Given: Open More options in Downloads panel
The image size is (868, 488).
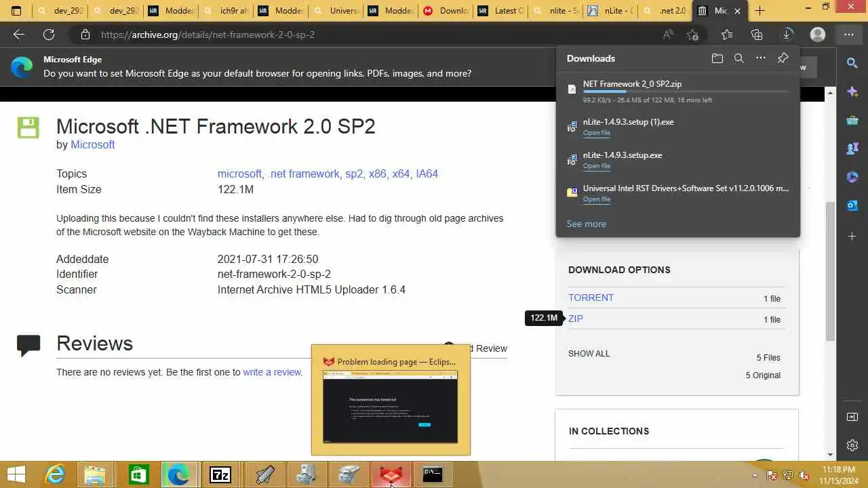Looking at the screenshot, I should click(x=761, y=58).
